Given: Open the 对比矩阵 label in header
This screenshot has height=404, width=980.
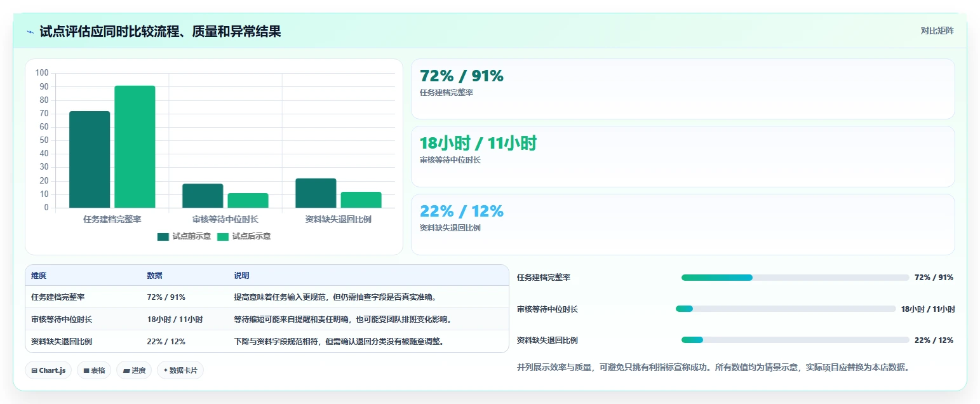Looking at the screenshot, I should [x=937, y=30].
